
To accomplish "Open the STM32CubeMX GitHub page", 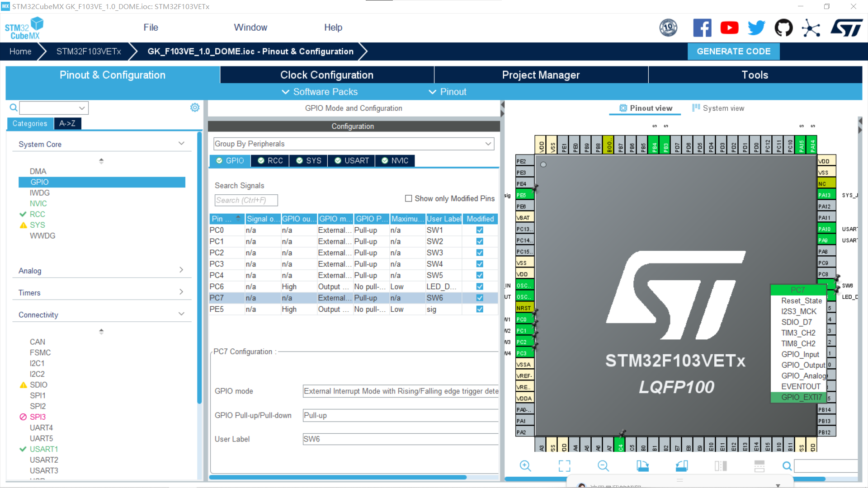I will (783, 28).
